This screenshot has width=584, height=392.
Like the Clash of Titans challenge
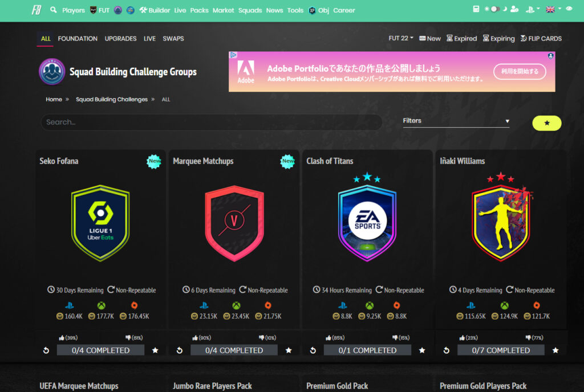335,338
